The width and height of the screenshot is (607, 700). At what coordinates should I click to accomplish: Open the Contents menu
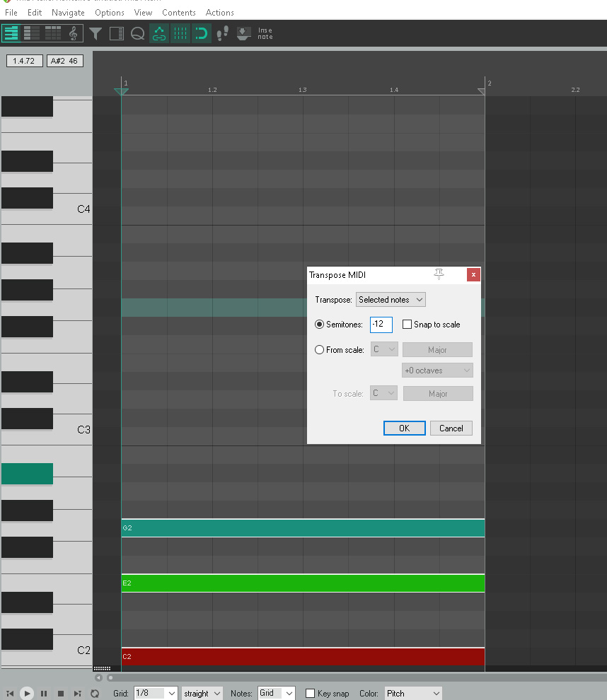pos(179,13)
